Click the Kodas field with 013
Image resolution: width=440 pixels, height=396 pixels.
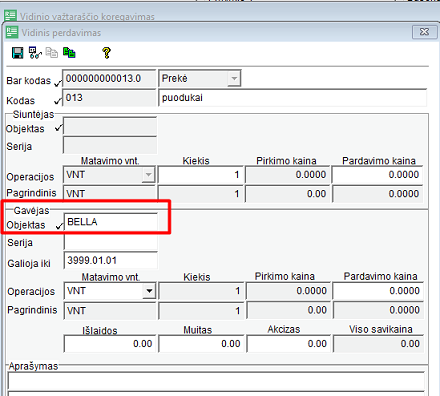tap(109, 98)
